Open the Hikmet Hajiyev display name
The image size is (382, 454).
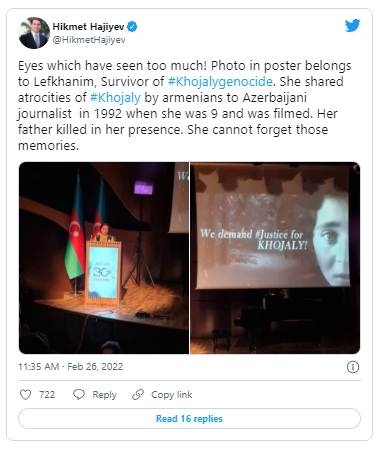coord(88,27)
